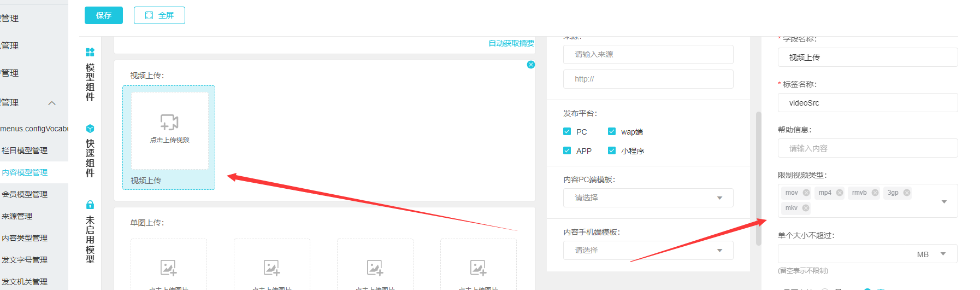Open menus.configVocabu sidebar item
Image resolution: width=980 pixels, height=290 pixels.
[x=34, y=129]
